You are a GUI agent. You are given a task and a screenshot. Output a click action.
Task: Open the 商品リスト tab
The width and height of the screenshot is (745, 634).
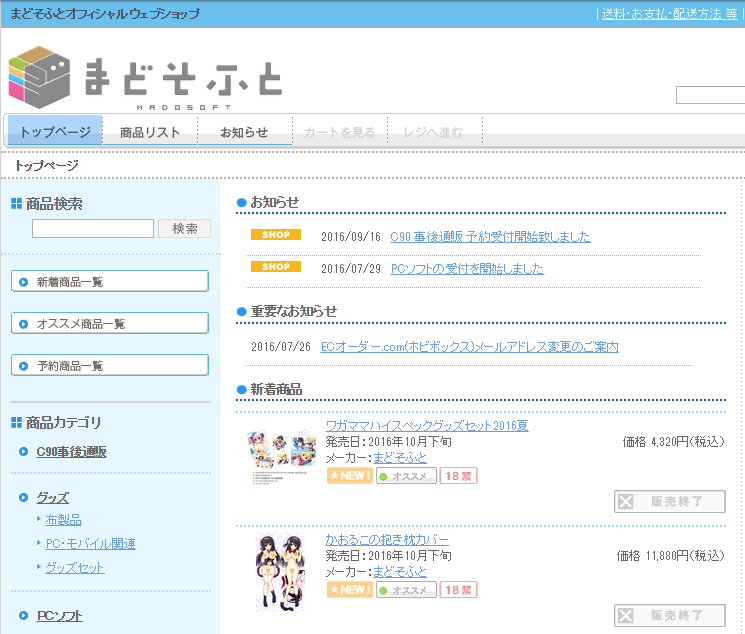click(x=150, y=132)
